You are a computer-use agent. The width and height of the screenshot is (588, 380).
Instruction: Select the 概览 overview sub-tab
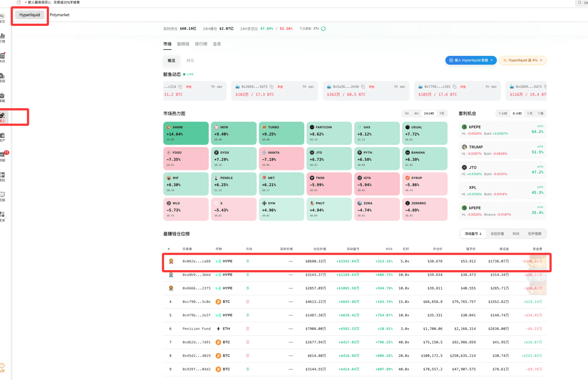coord(171,61)
